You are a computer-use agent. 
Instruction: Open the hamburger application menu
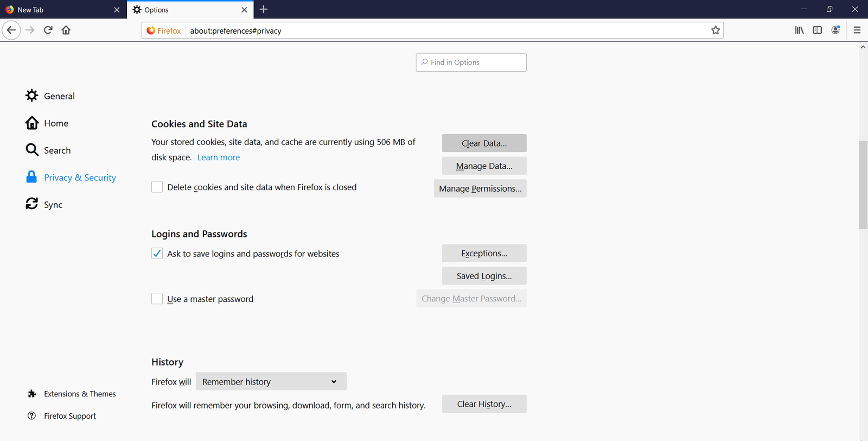point(857,30)
